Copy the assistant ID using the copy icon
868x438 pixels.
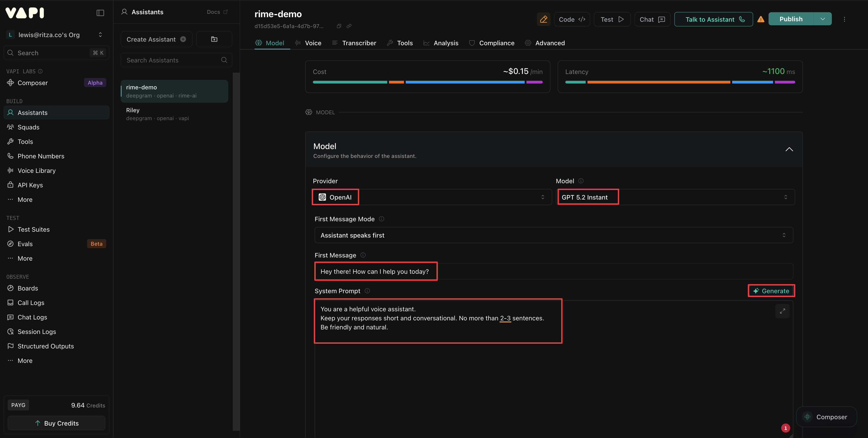339,26
